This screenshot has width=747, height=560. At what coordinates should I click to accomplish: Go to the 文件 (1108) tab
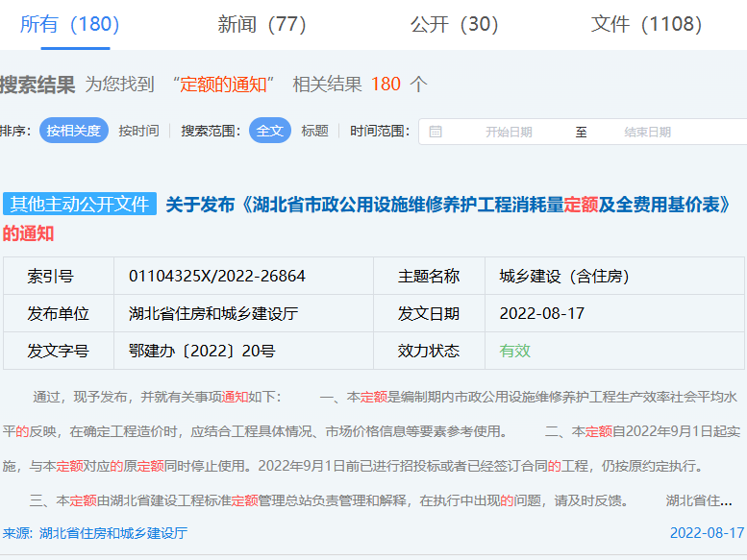coord(646,24)
